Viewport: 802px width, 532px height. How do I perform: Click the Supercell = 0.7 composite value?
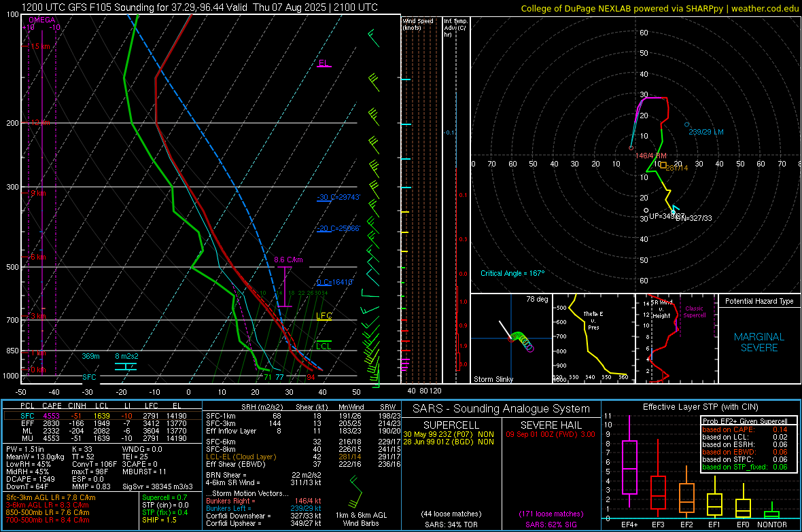click(164, 497)
